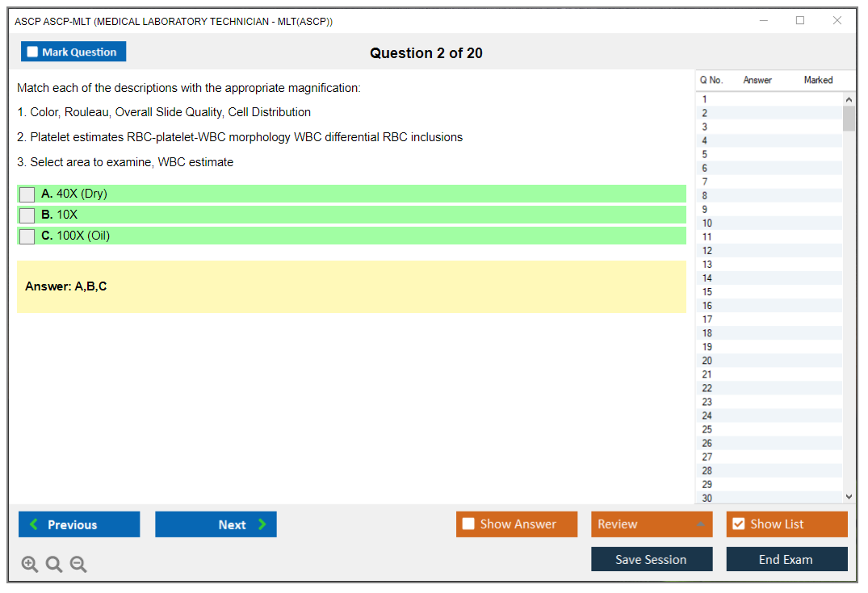Jump to question 20 in list

pos(707,361)
